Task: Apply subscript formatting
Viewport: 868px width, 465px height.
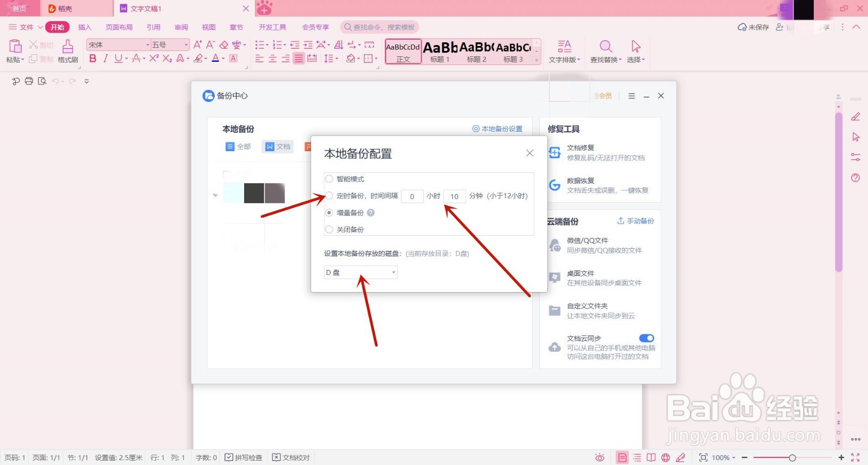Action: (x=167, y=59)
